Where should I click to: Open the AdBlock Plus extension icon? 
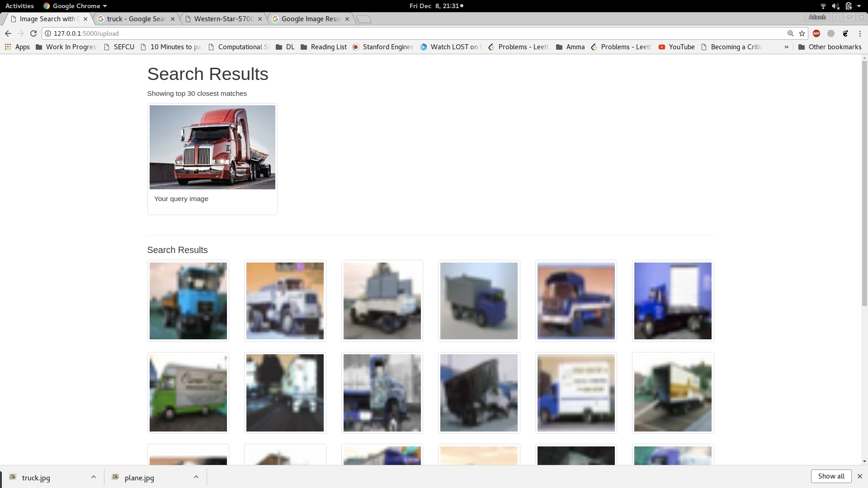[x=816, y=33]
